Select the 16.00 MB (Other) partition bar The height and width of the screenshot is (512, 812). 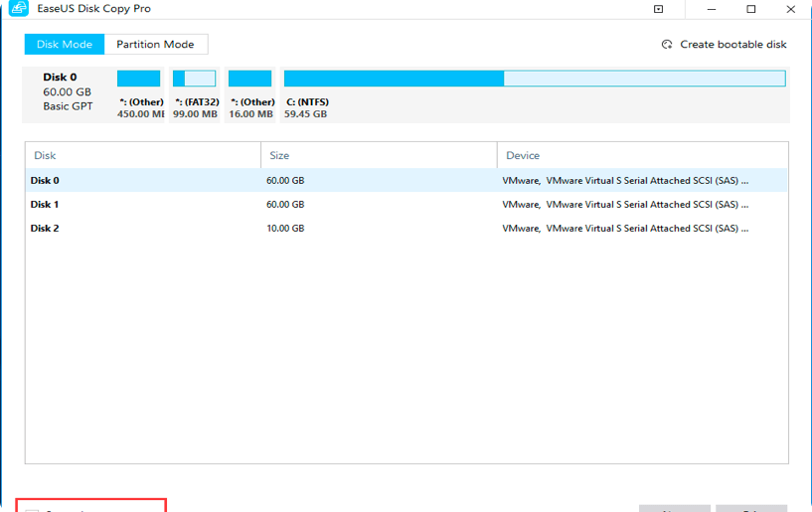(249, 79)
